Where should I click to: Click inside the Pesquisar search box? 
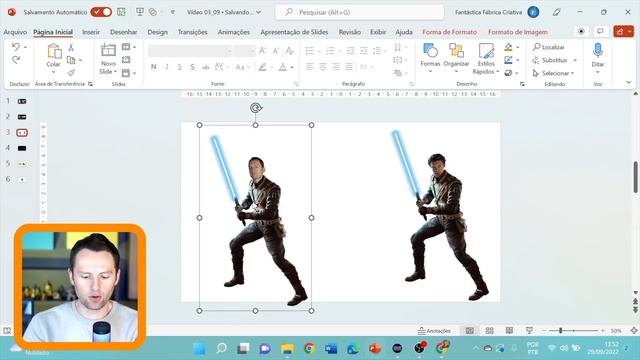pyautogui.click(x=360, y=12)
